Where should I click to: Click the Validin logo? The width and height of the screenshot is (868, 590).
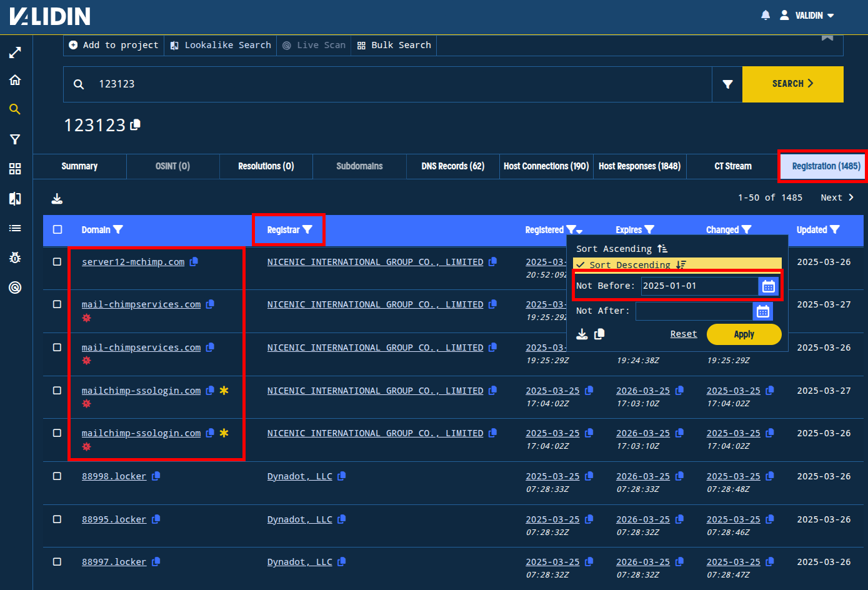50,16
